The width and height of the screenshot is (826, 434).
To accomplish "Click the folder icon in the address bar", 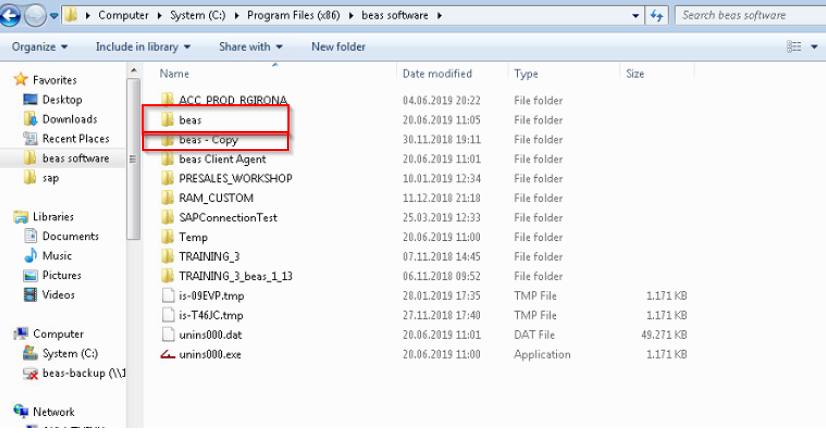I will 71,15.
